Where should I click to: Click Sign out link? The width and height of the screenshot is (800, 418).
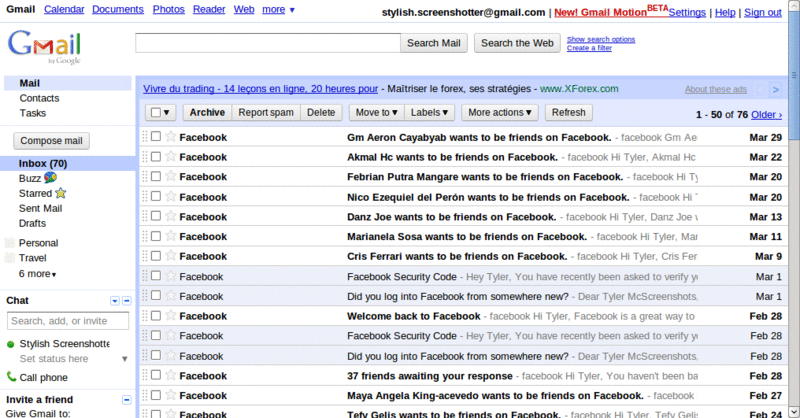(763, 12)
